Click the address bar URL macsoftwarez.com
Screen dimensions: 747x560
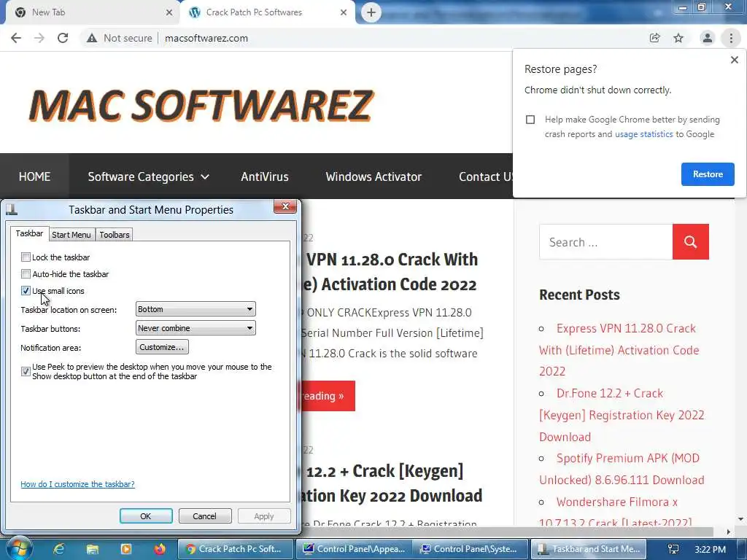206,38
